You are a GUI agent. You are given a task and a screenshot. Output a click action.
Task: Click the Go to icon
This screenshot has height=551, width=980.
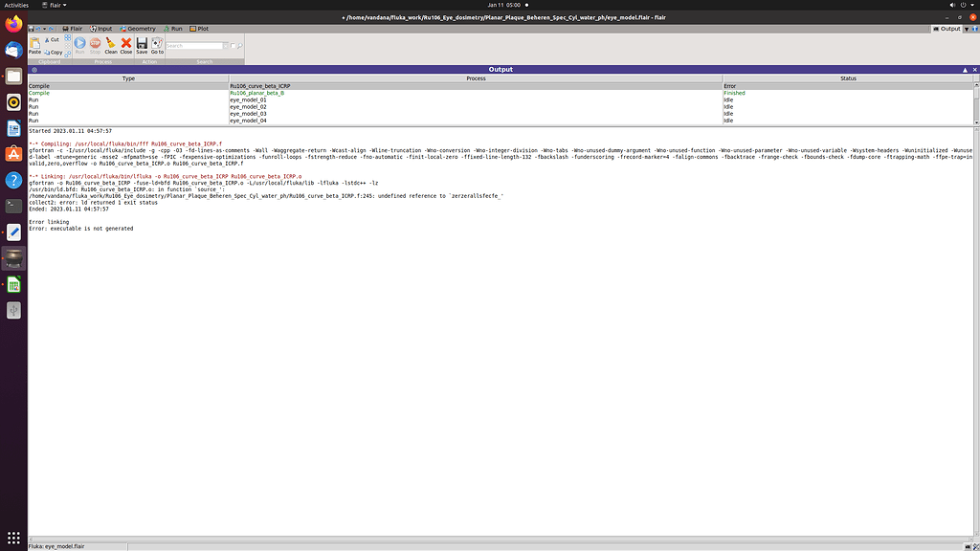pos(157,45)
